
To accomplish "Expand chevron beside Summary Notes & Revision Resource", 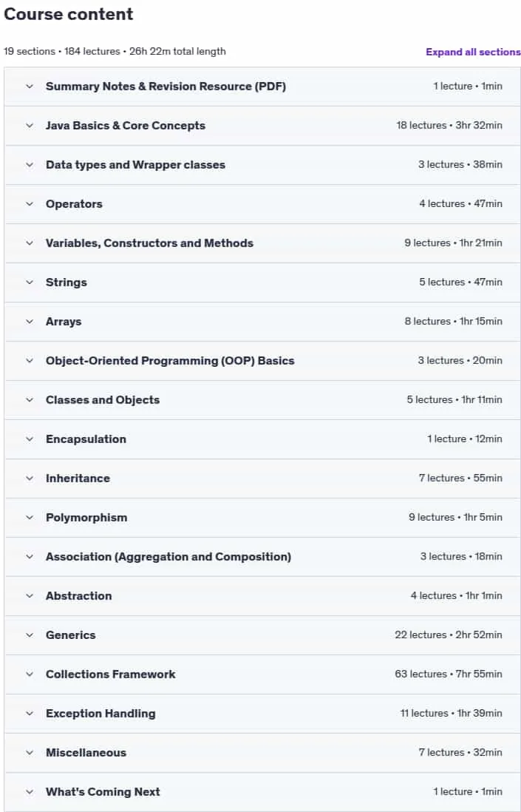I will [30, 87].
